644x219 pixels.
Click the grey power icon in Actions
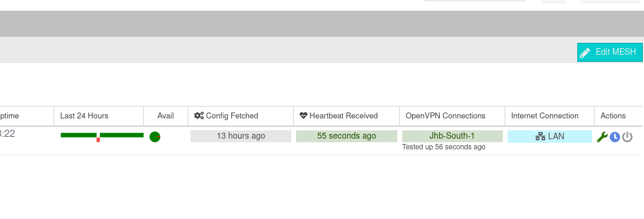tap(627, 137)
